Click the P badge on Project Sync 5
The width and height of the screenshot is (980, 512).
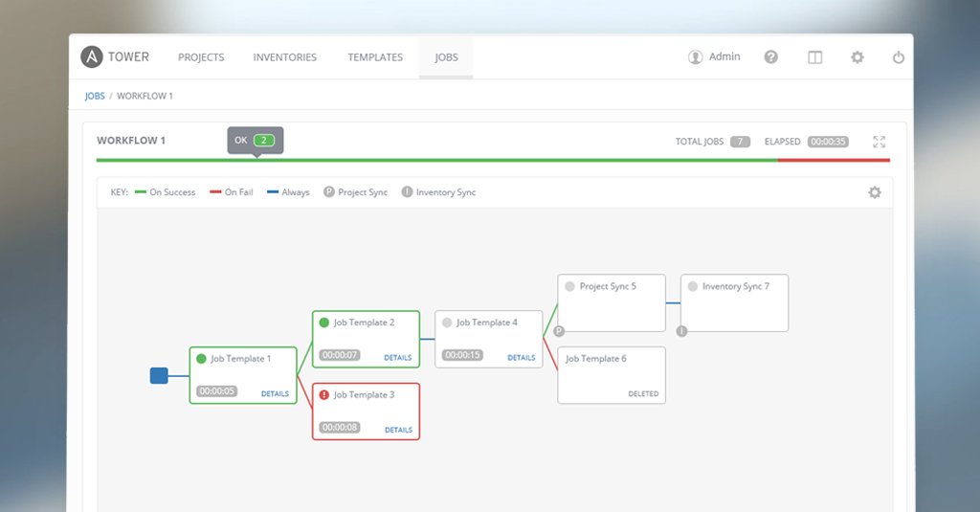(x=559, y=331)
